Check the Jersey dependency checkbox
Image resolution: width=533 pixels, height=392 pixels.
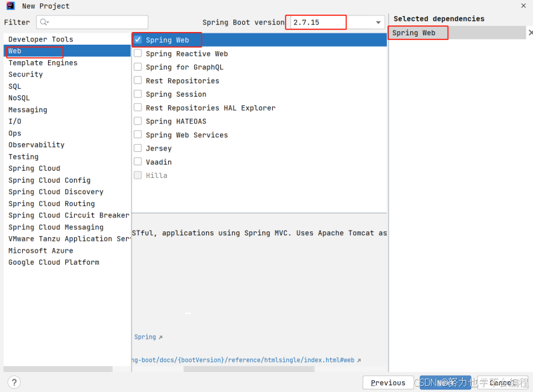click(x=137, y=148)
